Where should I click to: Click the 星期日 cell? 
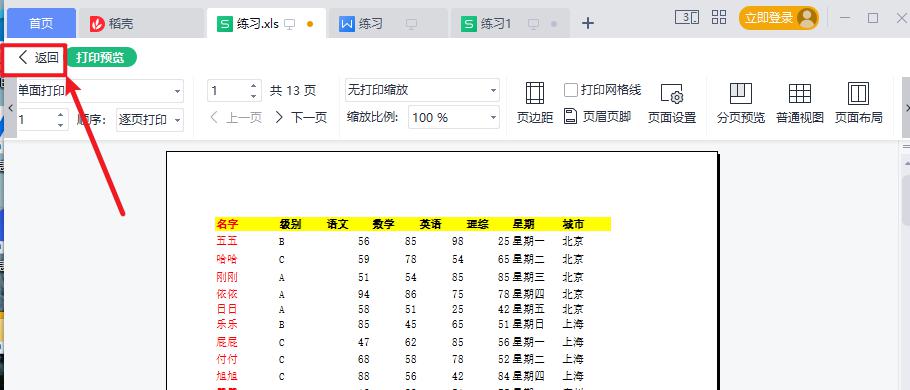(x=528, y=324)
